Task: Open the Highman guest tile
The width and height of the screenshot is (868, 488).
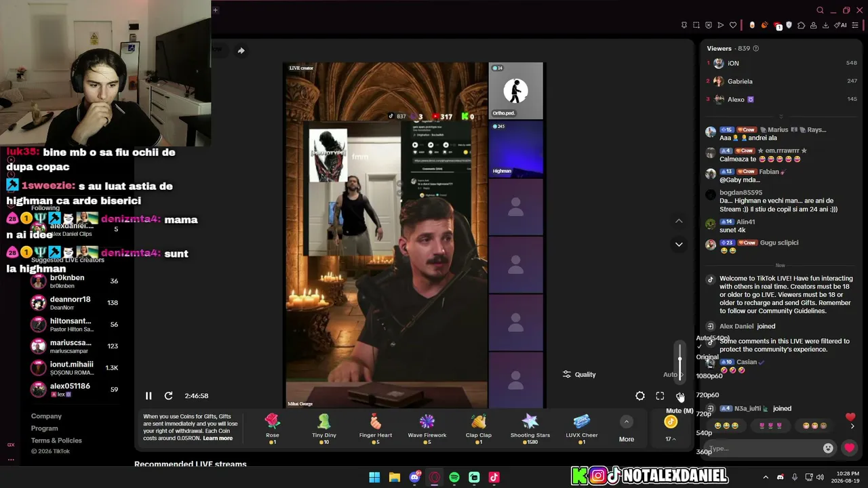Action: pos(516,149)
